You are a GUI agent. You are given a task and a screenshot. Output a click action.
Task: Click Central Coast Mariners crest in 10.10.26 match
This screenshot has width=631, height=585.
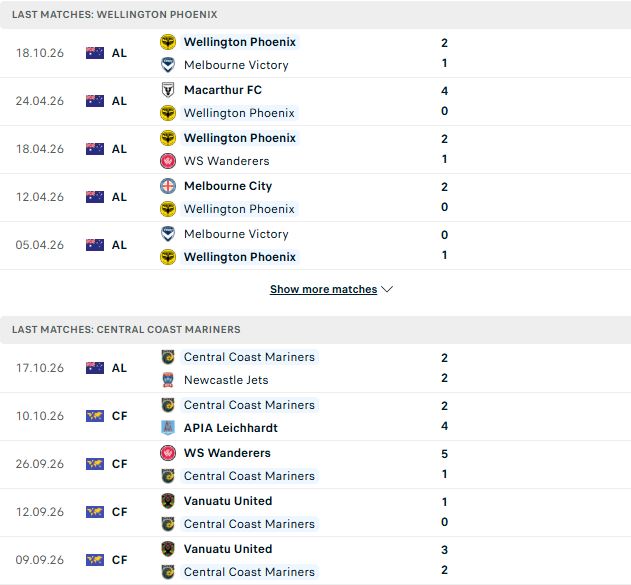point(168,405)
